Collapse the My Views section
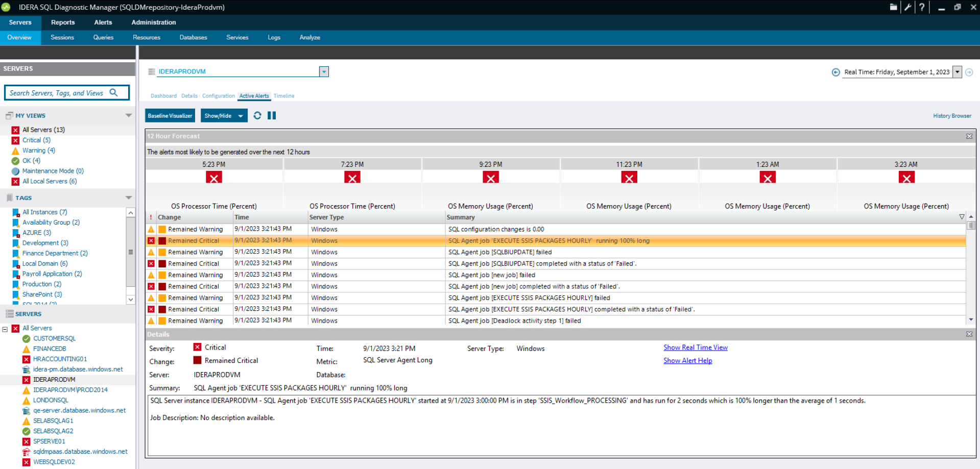This screenshot has height=469, width=980. [129, 116]
